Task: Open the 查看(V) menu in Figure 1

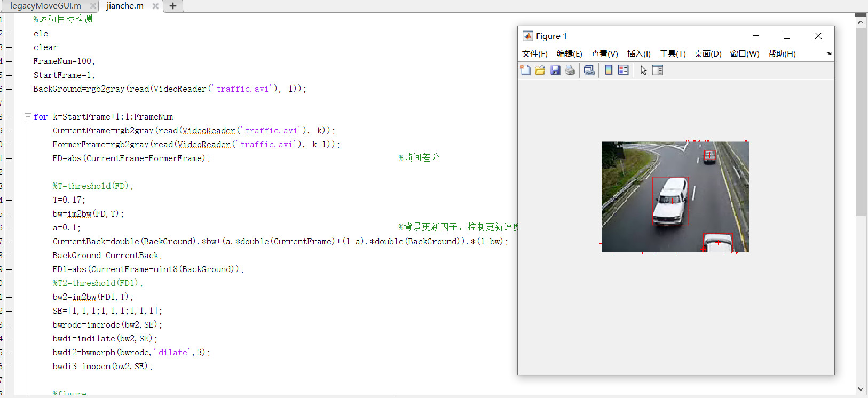Action: (604, 53)
